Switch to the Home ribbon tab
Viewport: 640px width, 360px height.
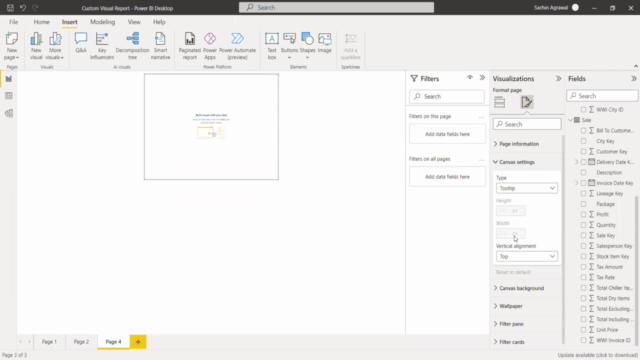point(41,22)
